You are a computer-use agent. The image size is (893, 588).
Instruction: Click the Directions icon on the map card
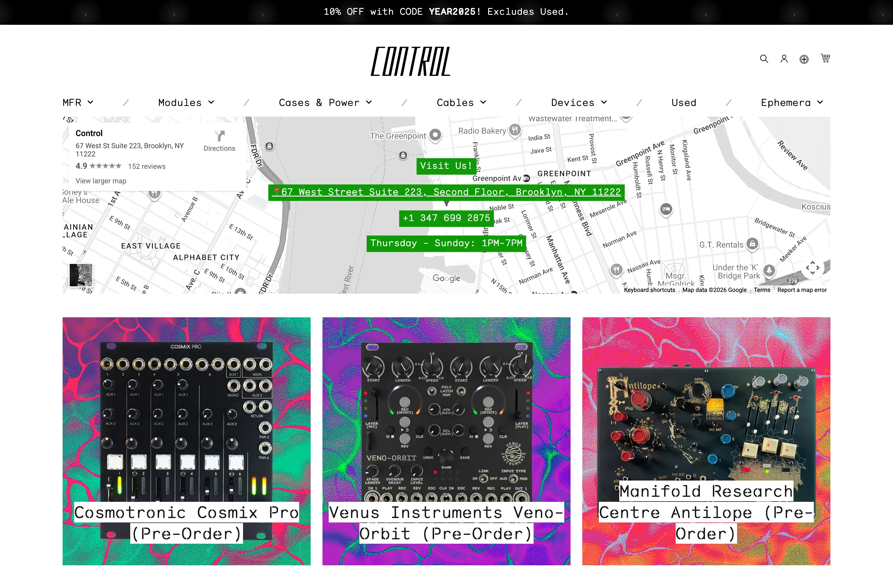[x=219, y=136]
